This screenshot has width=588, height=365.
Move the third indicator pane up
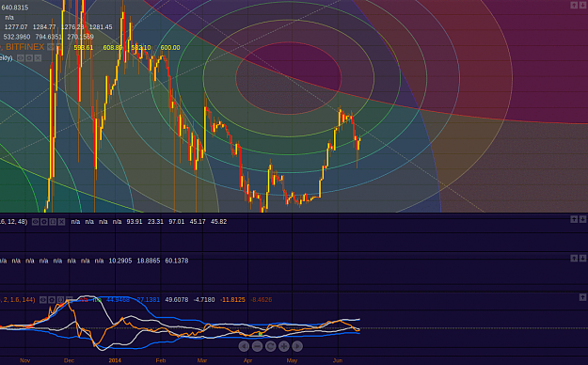point(574,258)
